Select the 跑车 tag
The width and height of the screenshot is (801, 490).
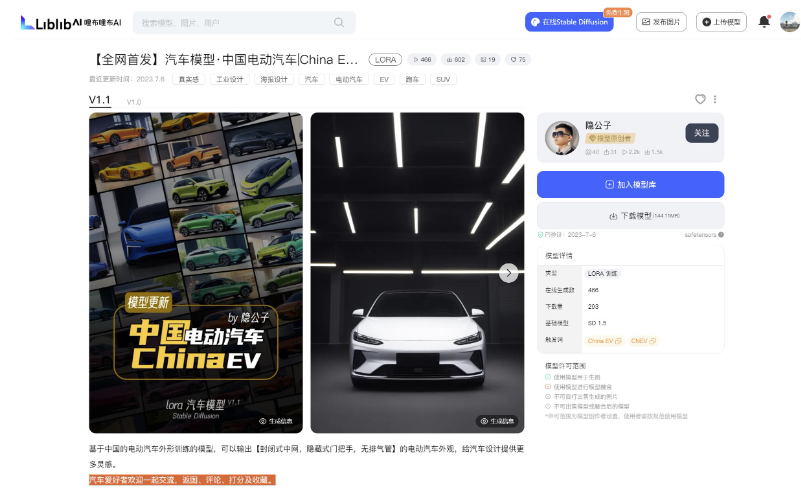(412, 79)
